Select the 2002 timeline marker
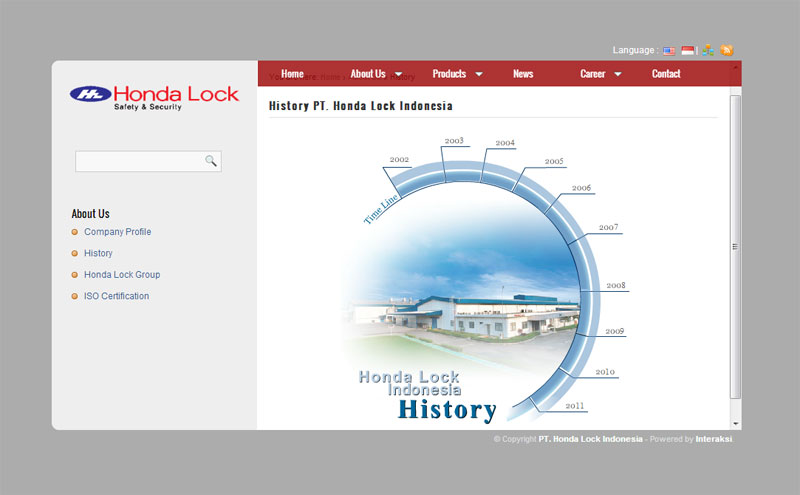Image resolution: width=800 pixels, height=495 pixels. coord(399,160)
